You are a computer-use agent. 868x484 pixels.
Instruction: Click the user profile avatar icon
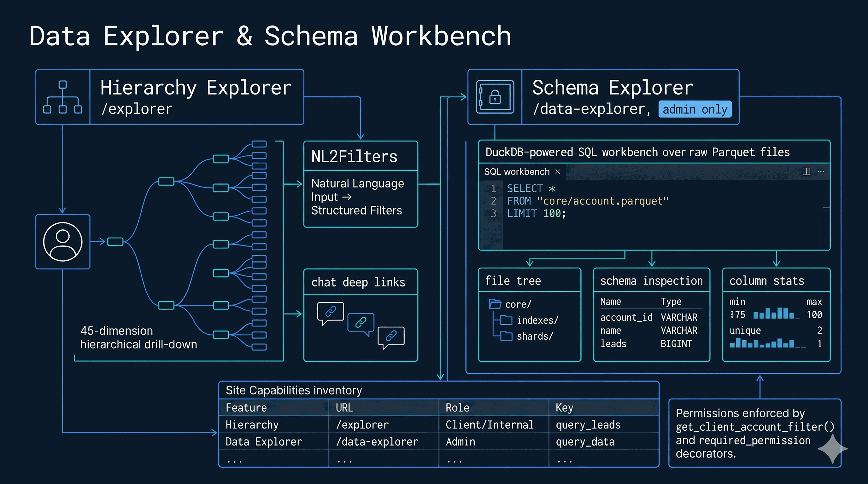coord(63,242)
